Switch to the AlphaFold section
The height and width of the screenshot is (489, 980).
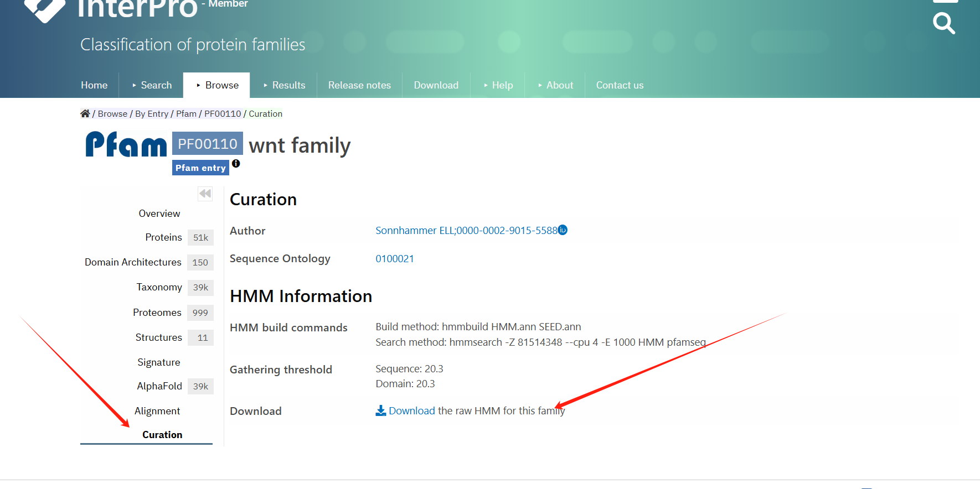tap(159, 386)
